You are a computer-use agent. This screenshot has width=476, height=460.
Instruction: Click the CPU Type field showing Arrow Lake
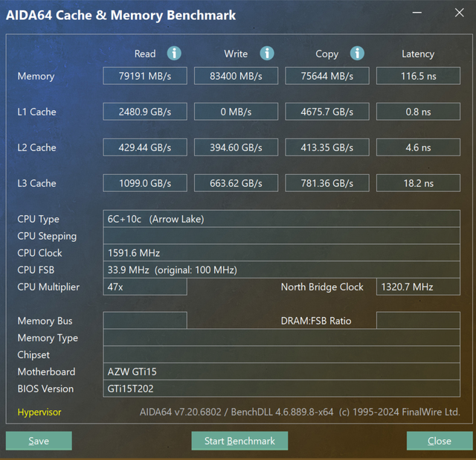282,219
